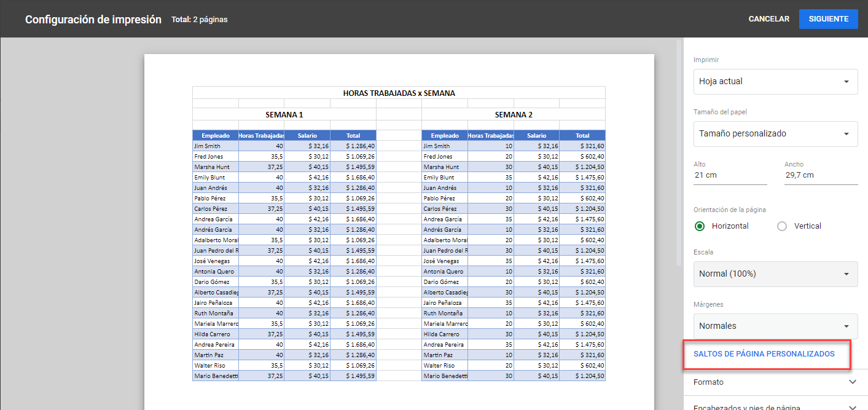Click Dario Gómez cell in SEMANA 2 table

[445, 282]
